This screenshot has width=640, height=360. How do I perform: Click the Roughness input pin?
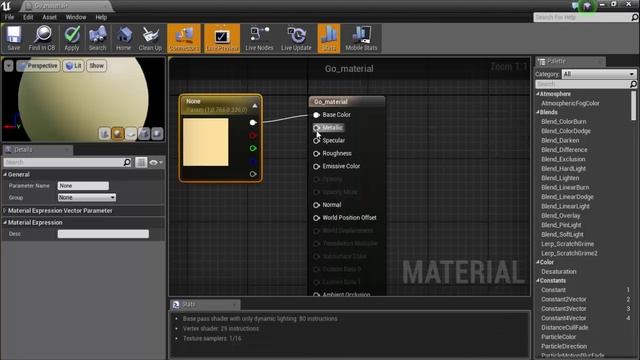coord(316,153)
